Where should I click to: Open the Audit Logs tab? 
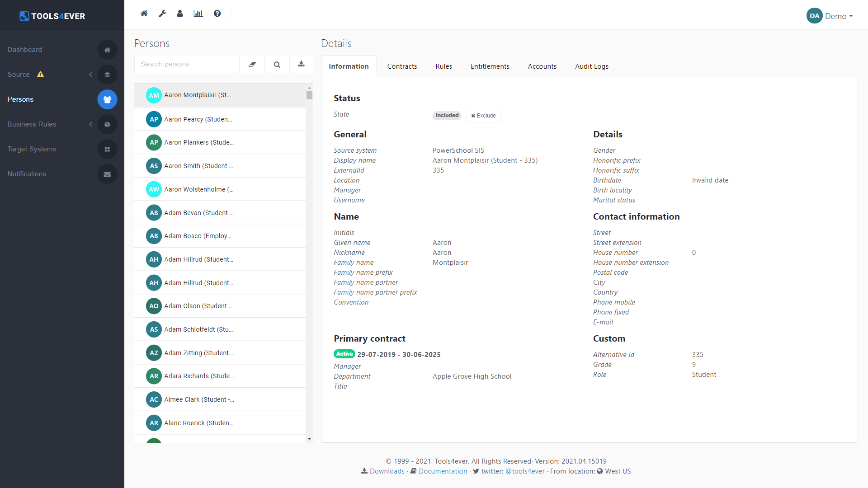coord(591,66)
